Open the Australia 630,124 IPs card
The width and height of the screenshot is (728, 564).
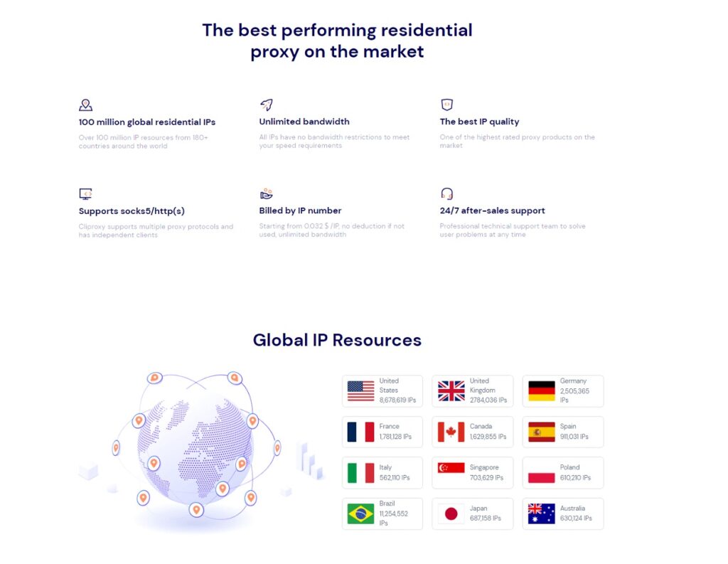563,514
